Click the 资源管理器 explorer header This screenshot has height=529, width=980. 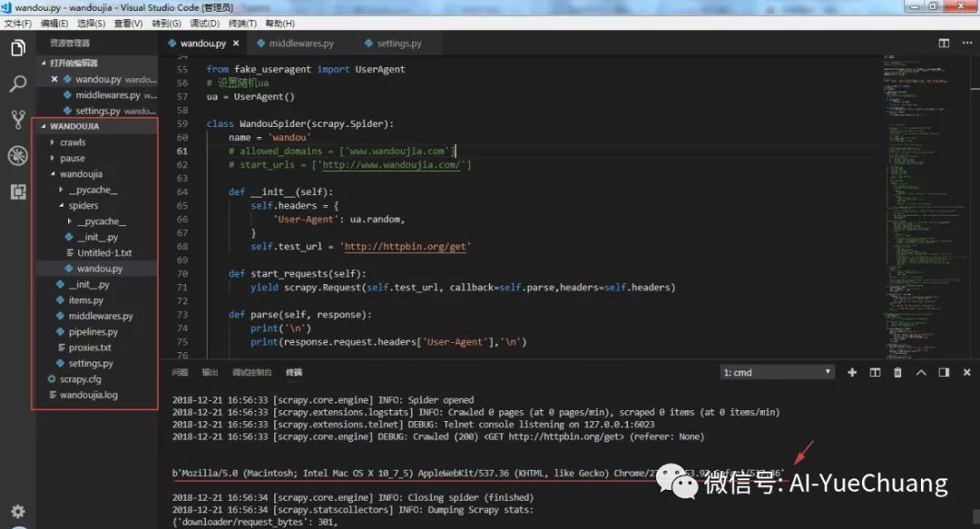click(x=70, y=44)
